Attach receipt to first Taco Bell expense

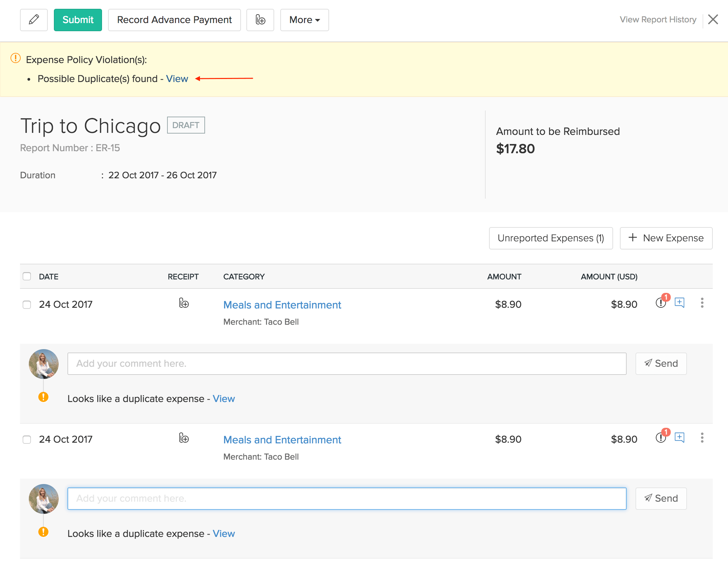click(x=184, y=303)
